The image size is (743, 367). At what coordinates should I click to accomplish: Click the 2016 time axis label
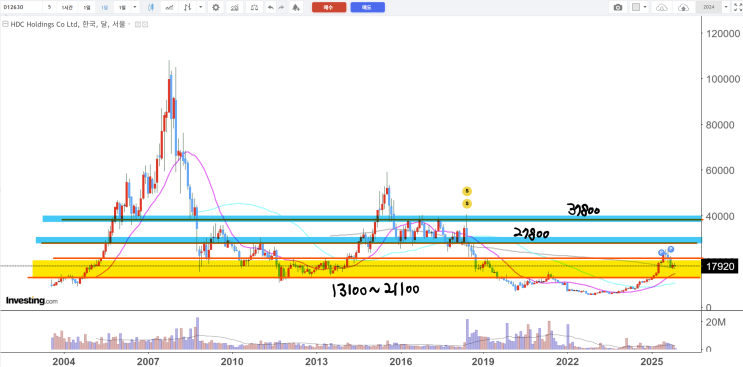(x=400, y=362)
